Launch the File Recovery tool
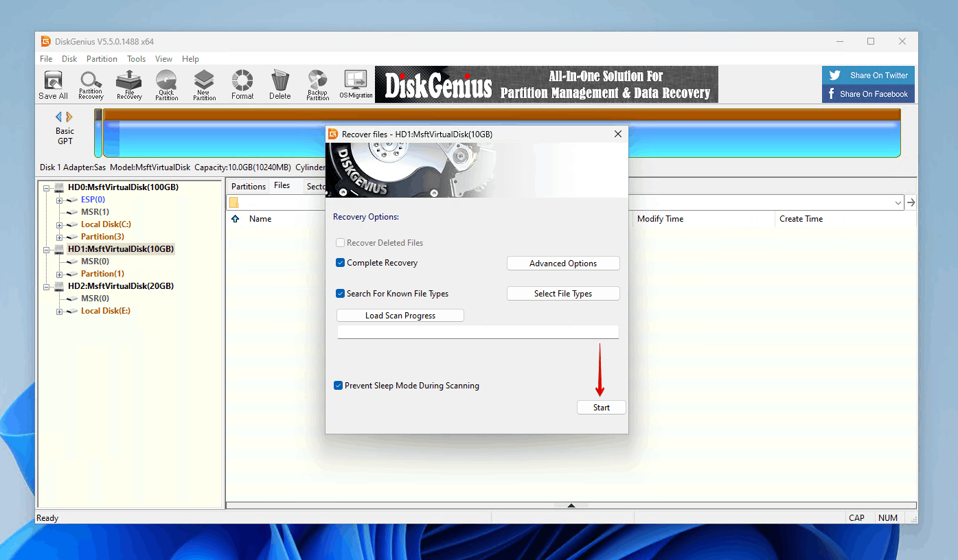The image size is (958, 560). point(128,85)
